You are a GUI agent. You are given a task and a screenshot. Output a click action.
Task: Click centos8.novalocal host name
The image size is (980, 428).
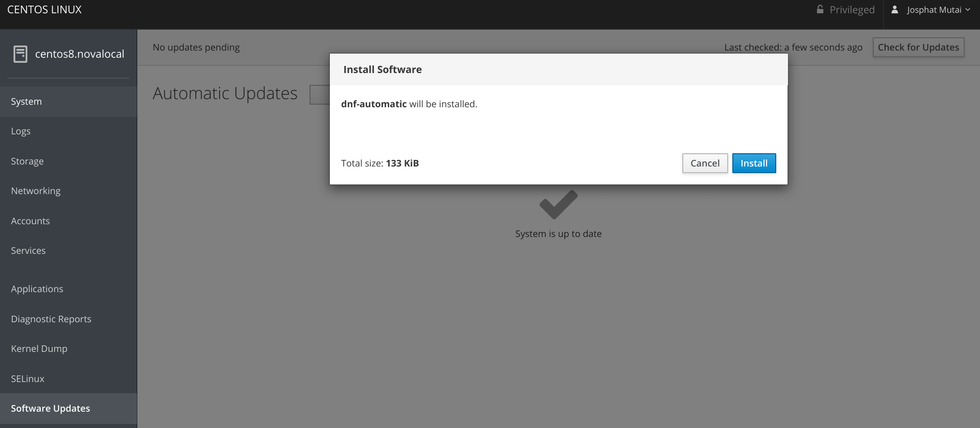coord(80,54)
